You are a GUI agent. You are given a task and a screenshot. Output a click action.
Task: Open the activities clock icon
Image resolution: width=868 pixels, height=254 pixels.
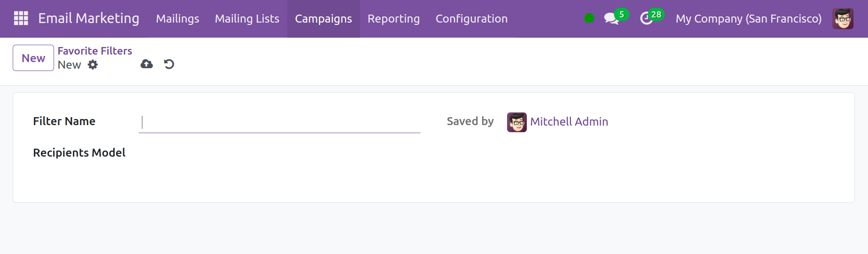tap(647, 18)
